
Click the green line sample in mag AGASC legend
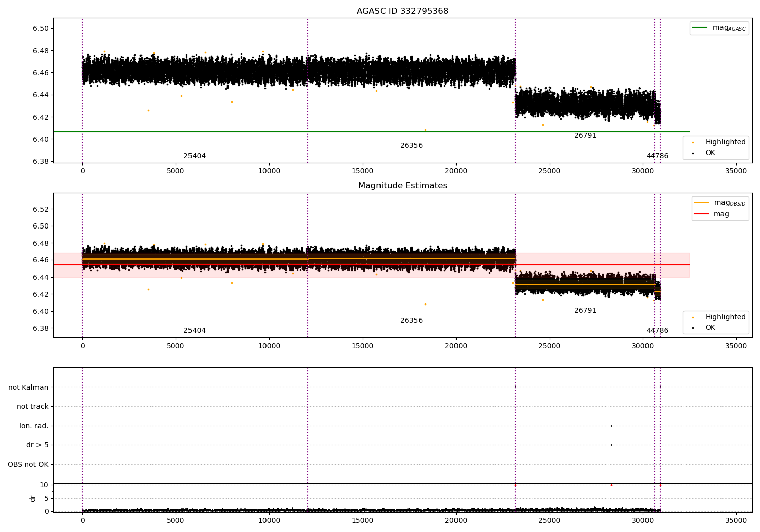[x=700, y=28]
